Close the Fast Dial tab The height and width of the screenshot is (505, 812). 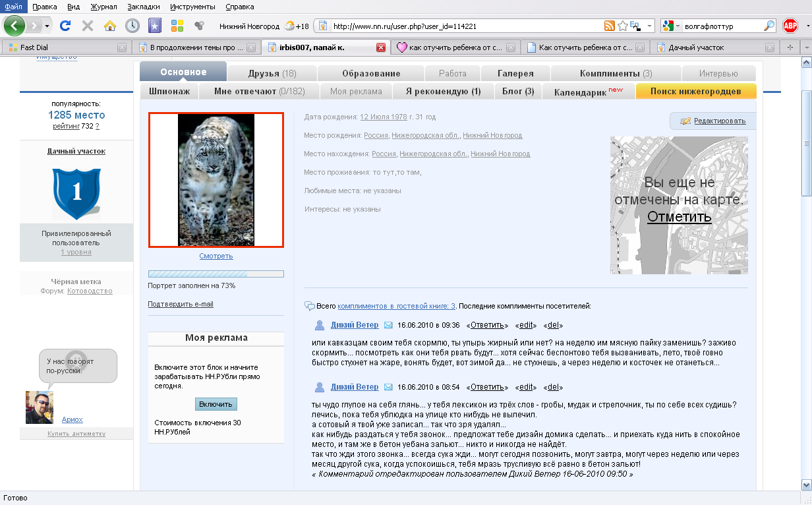122,47
